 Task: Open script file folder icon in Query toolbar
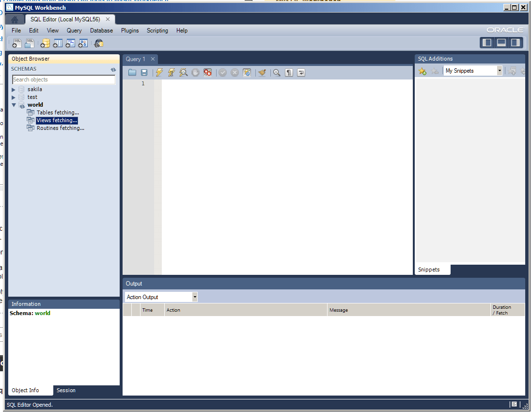[x=132, y=72]
